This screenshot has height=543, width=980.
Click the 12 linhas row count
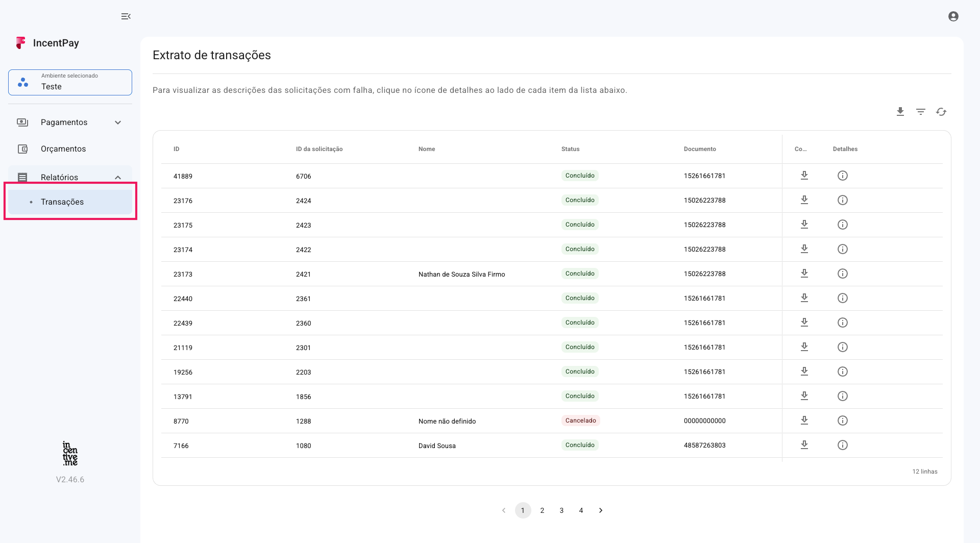[925, 472]
